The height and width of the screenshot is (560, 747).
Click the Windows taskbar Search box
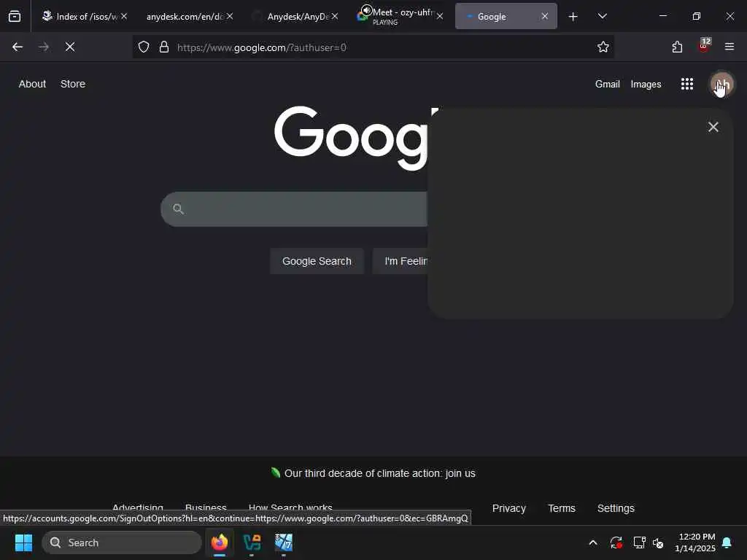122,542
